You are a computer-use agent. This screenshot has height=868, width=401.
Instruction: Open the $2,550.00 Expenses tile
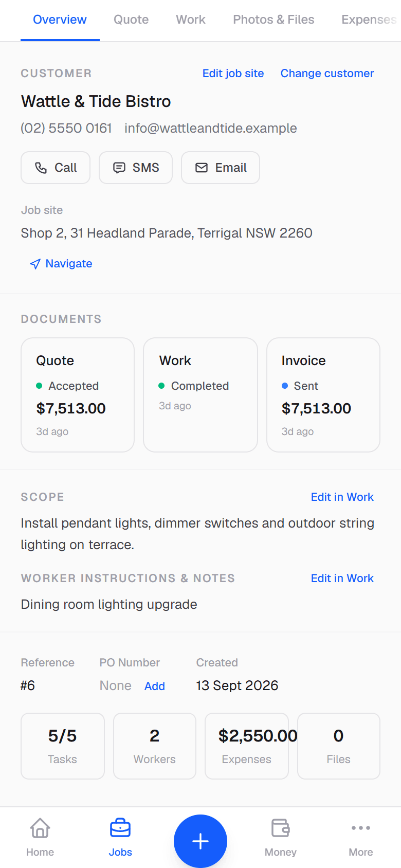point(247,746)
